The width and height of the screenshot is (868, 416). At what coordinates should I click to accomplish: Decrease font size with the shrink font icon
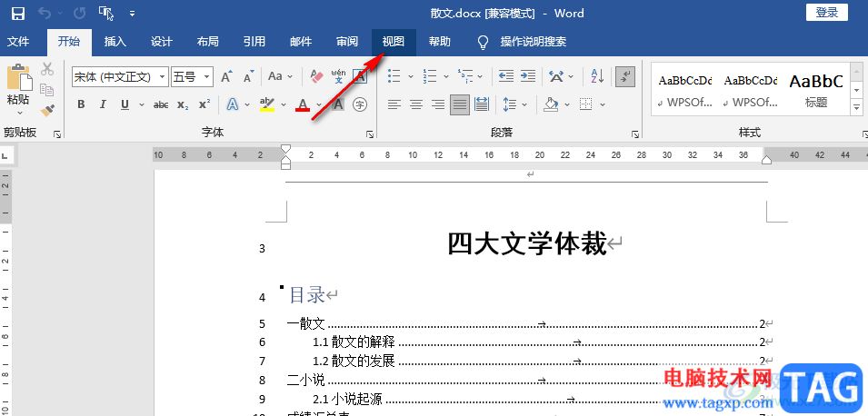(248, 76)
